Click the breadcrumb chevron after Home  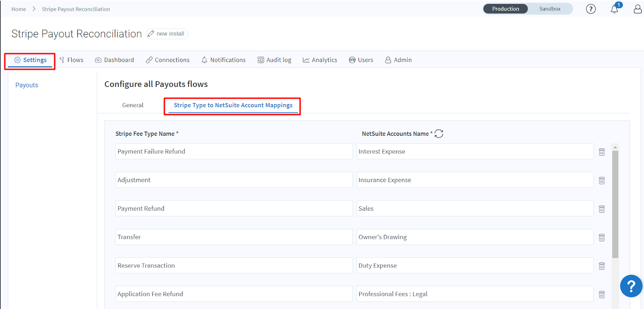[x=34, y=9]
